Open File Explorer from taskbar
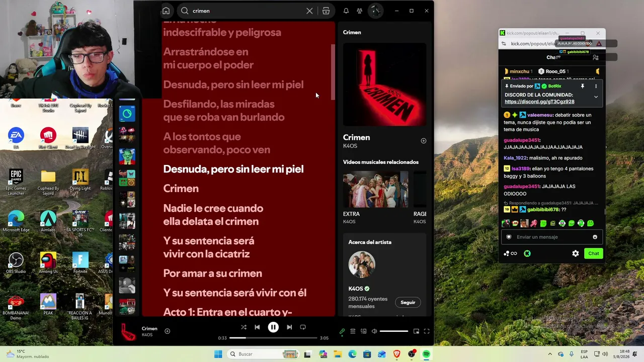 (338, 354)
